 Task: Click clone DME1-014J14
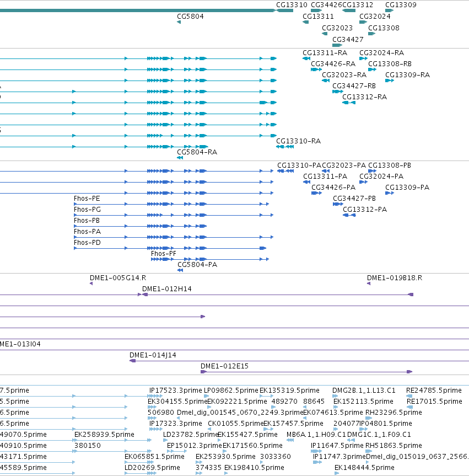[x=153, y=355]
